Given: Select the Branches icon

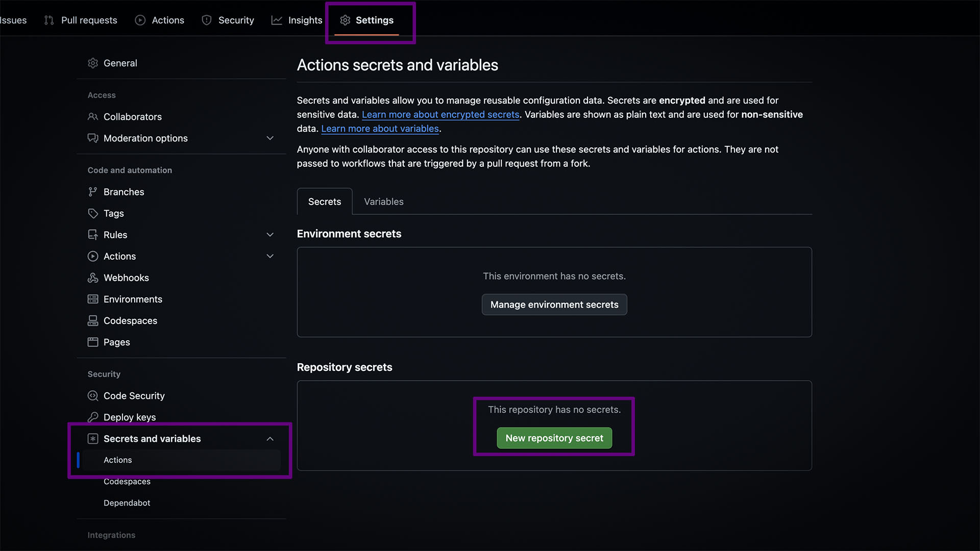Looking at the screenshot, I should [x=92, y=192].
